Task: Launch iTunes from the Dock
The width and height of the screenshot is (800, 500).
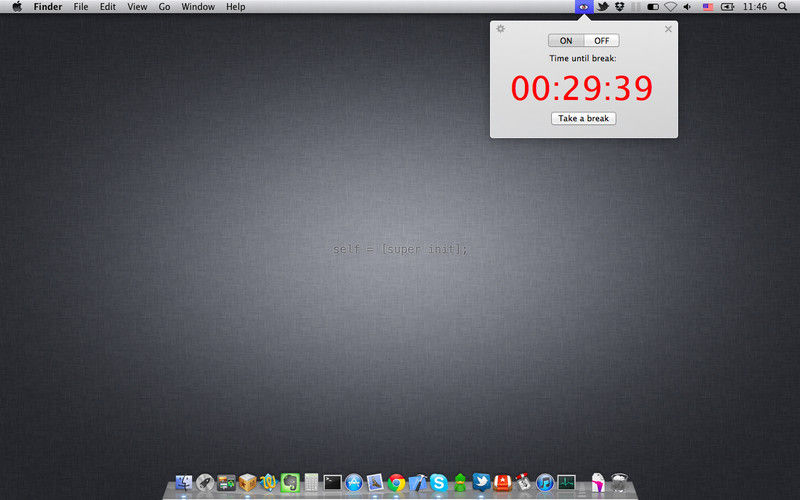Action: click(x=545, y=482)
